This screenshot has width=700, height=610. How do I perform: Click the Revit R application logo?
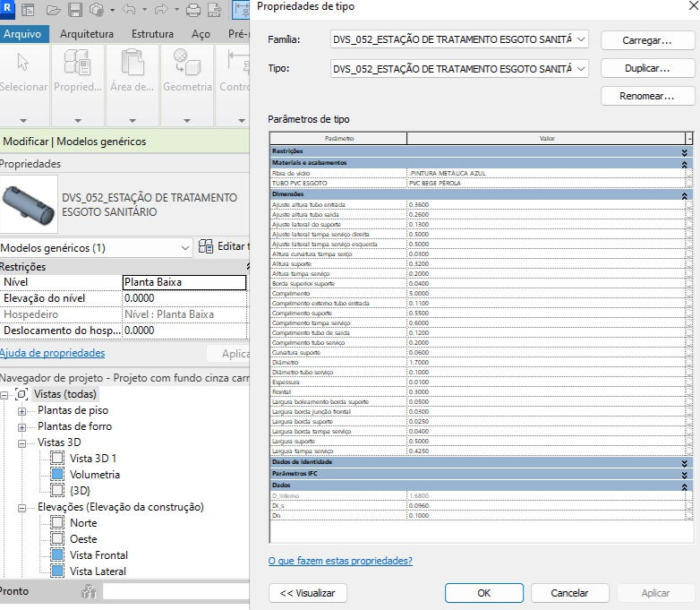[x=7, y=9]
